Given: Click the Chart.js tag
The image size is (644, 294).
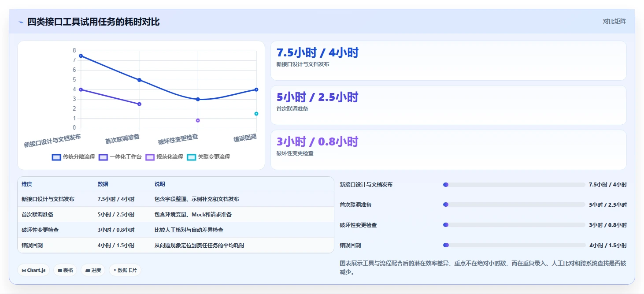Looking at the screenshot, I should point(33,270).
